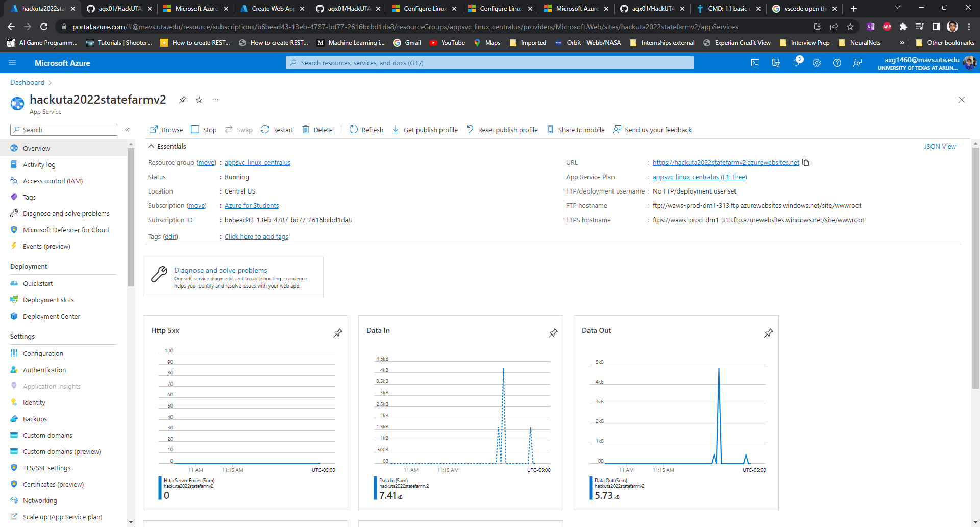Stop the app service
The width and height of the screenshot is (980, 527).
[204, 130]
